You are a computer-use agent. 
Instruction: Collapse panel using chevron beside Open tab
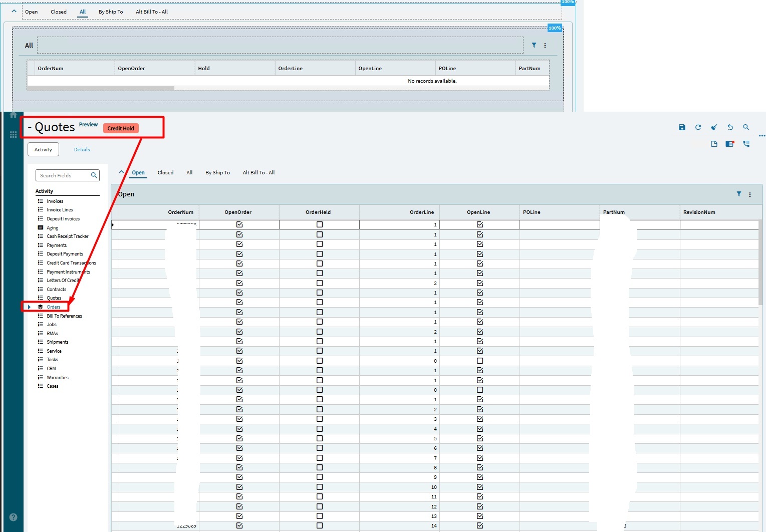click(x=121, y=172)
